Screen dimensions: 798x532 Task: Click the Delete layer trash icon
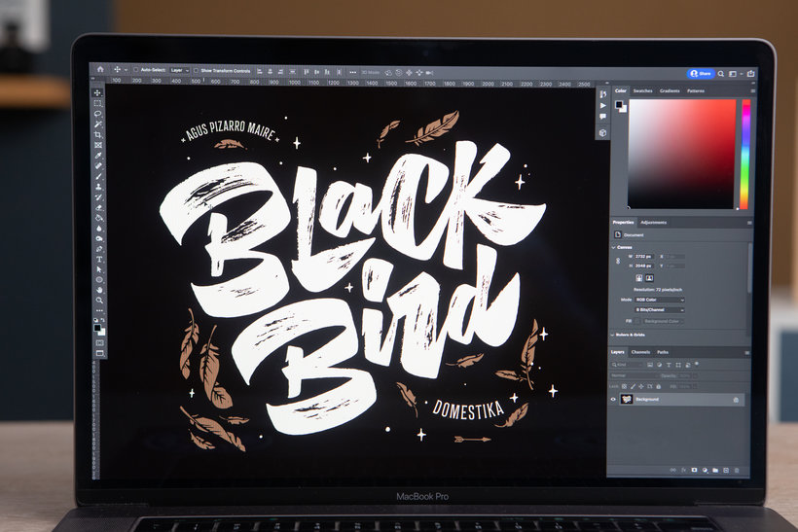[x=737, y=471]
